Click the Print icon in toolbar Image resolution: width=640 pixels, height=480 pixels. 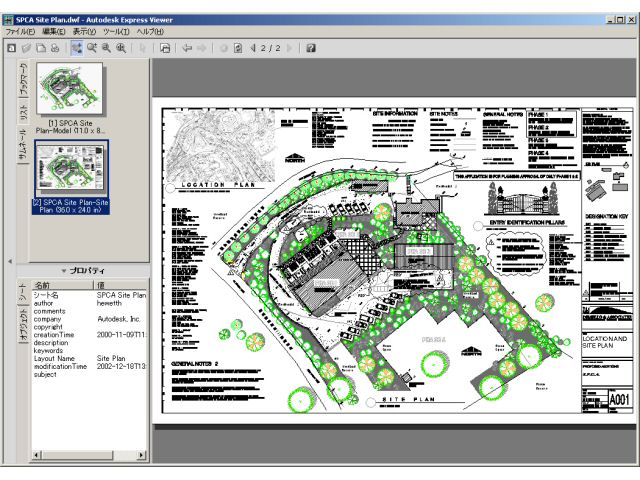click(x=56, y=47)
